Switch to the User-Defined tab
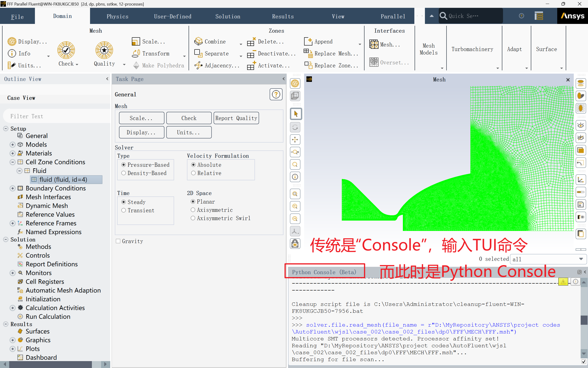This screenshot has height=368, width=588. pyautogui.click(x=173, y=17)
